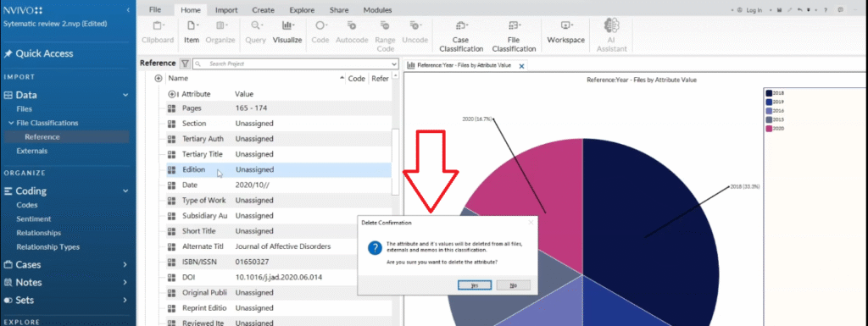Screen dimensions: 868x326
Task: Open the File menu tab
Action: (x=155, y=10)
